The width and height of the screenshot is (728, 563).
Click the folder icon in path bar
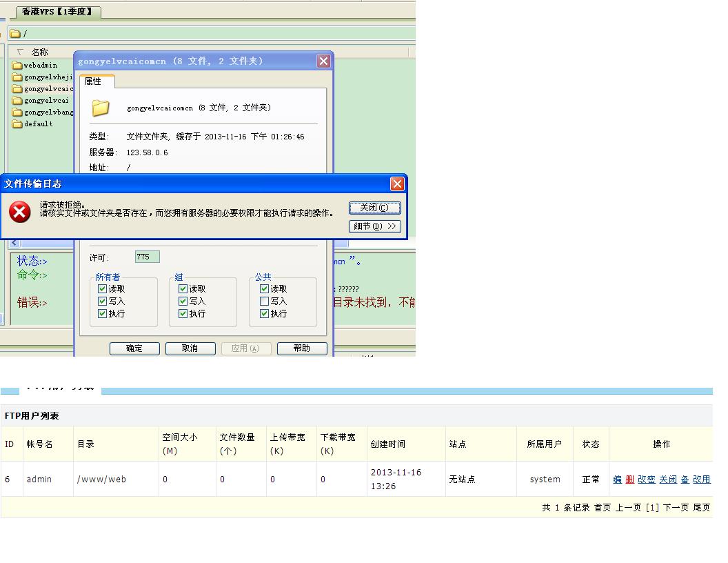coord(15,34)
